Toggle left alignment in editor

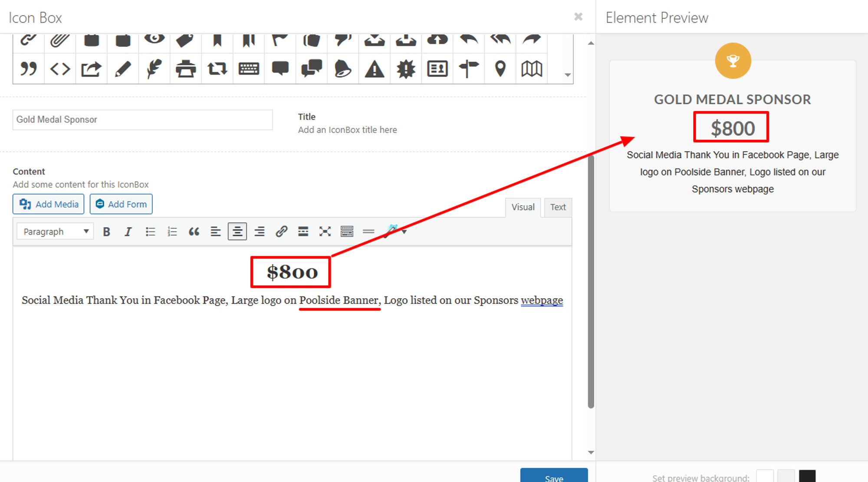click(216, 232)
